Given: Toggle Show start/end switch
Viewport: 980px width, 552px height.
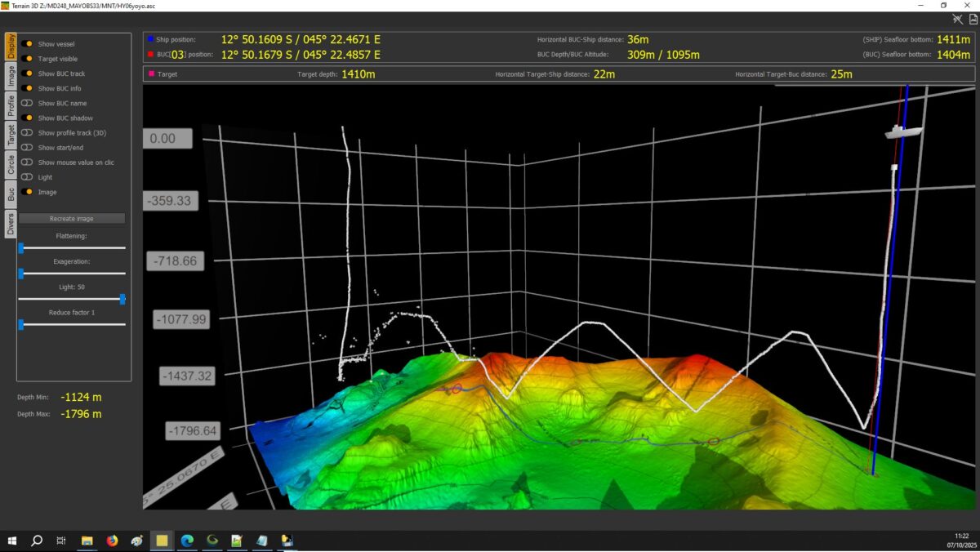Looking at the screenshot, I should click(x=27, y=148).
